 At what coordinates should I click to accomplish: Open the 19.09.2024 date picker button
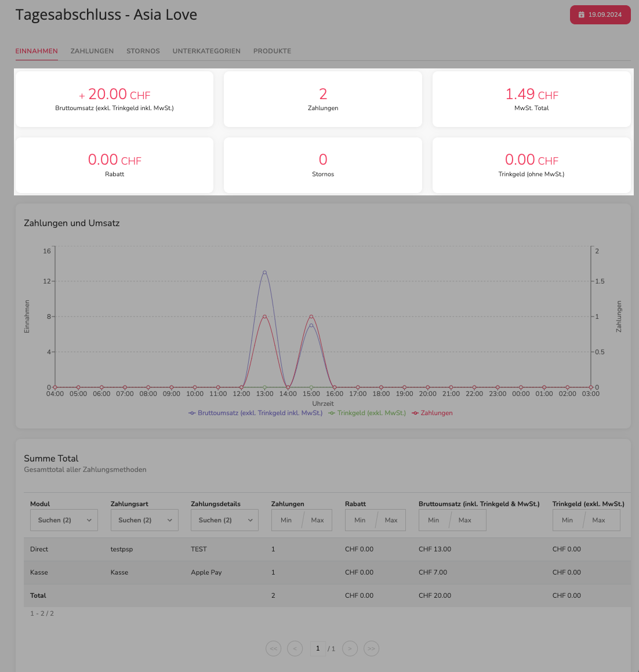600,14
